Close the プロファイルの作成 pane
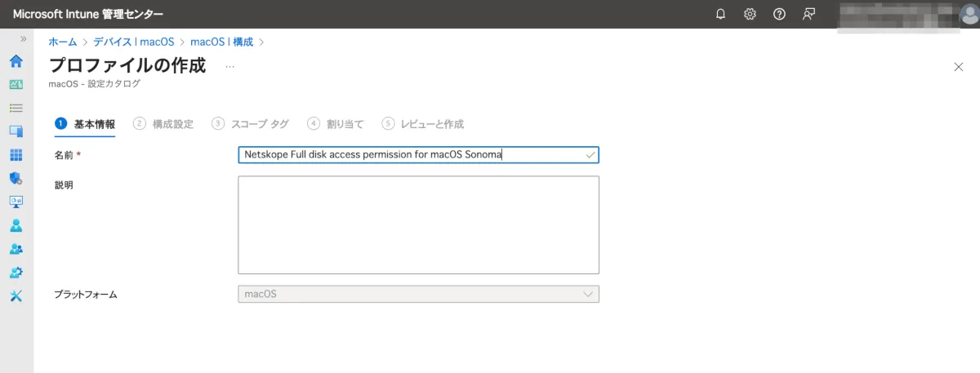Screen dimensions: 980x373 click(959, 67)
